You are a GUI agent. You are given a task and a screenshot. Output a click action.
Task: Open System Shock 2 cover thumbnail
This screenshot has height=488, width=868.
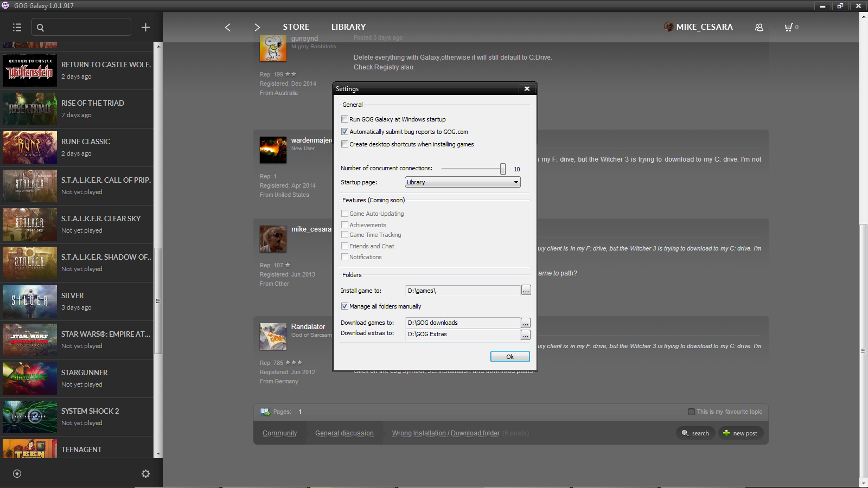30,417
